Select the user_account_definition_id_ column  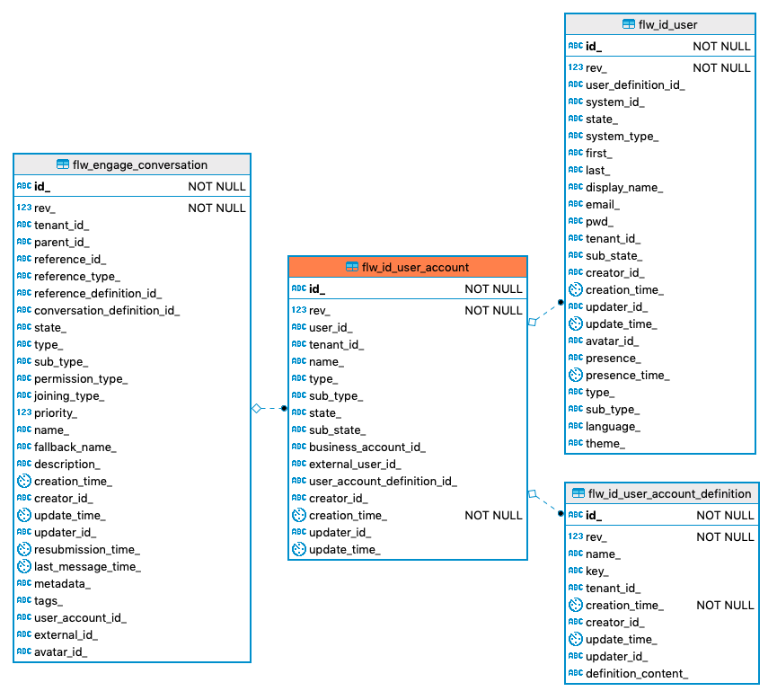tap(383, 481)
